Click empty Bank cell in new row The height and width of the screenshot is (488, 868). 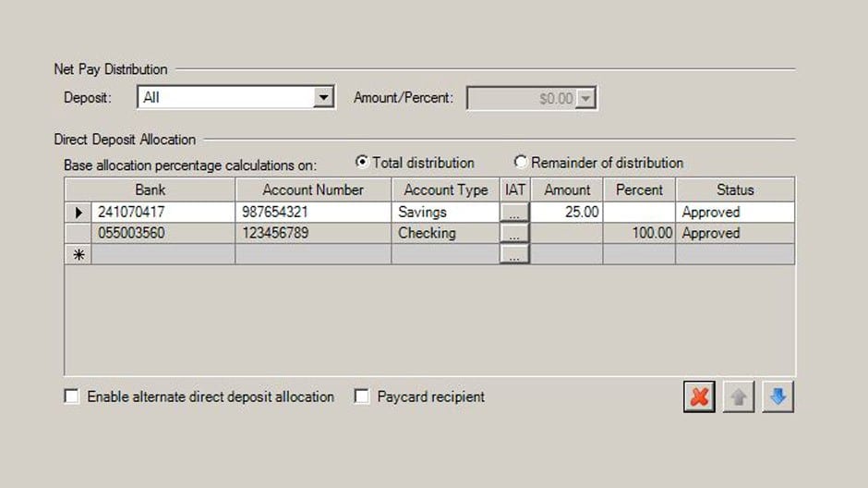pyautogui.click(x=163, y=254)
